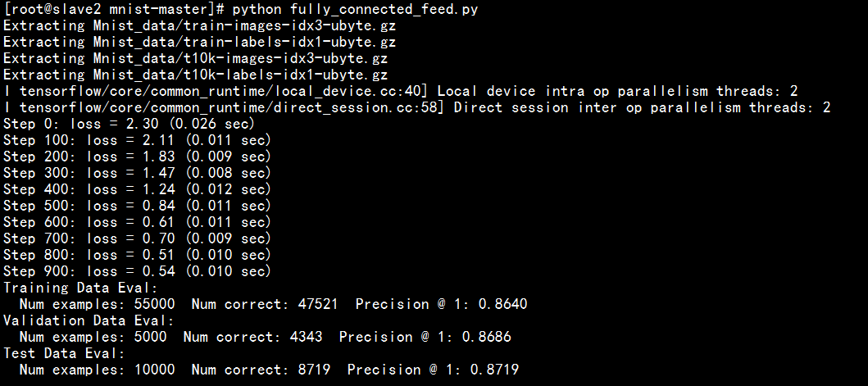Select the Num correct 47521 value

[265, 304]
